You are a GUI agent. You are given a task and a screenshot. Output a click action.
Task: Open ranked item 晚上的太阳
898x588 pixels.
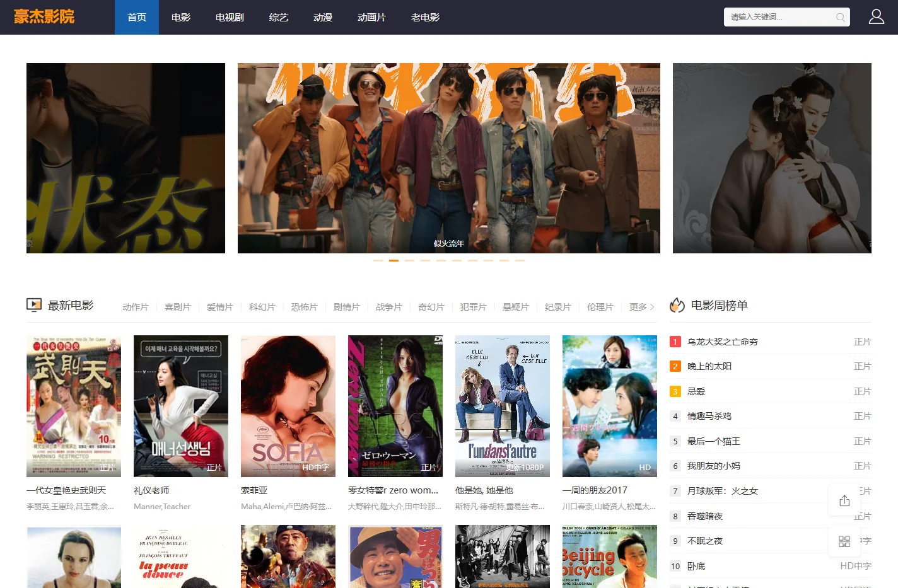[709, 366]
